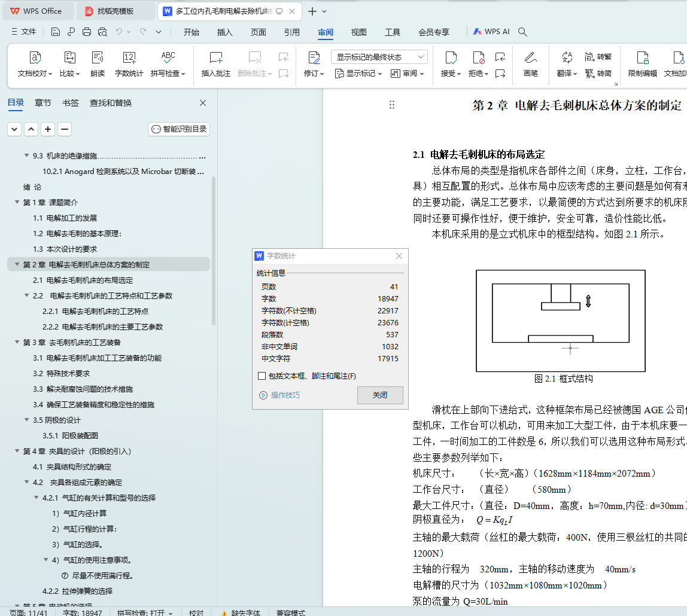687x616 pixels.
Task: Click the document drag handle dots icon
Action: pyautogui.click(x=392, y=105)
